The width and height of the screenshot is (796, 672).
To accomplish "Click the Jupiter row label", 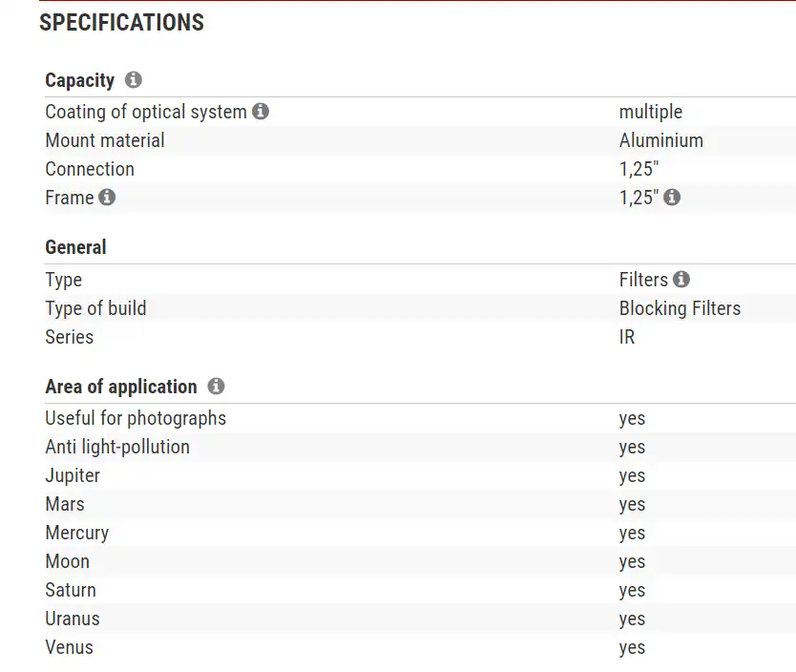I will tap(73, 475).
